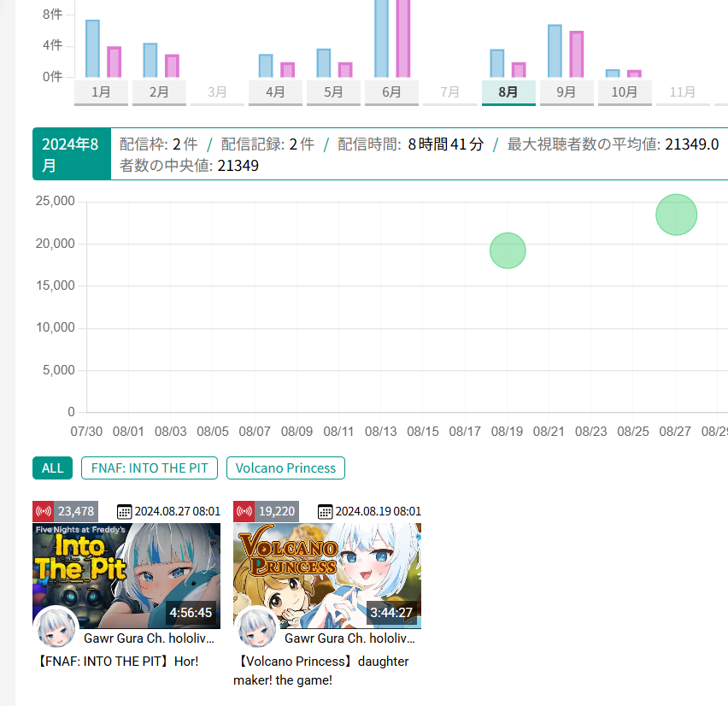Click calendar icon next to 2024.08.27 08:01
728x706 pixels.
[x=124, y=512]
